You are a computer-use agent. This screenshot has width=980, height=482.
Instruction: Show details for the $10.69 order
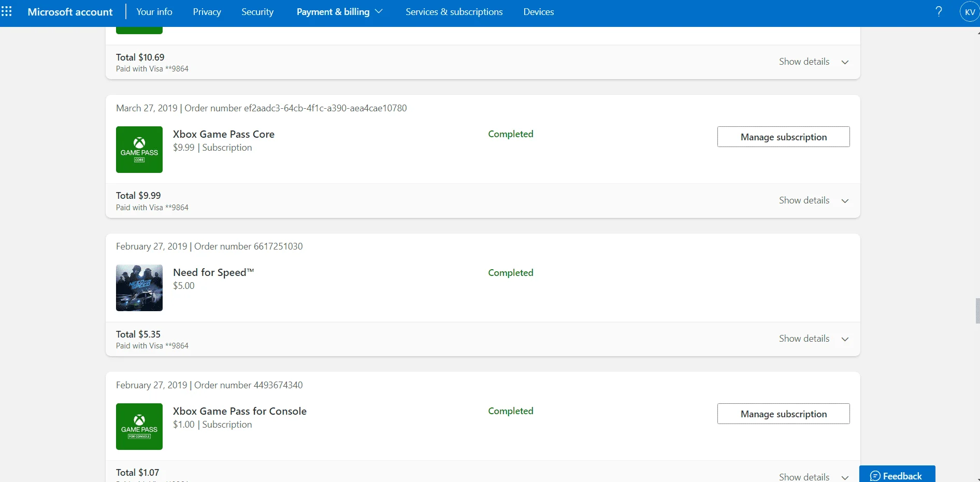[814, 62]
